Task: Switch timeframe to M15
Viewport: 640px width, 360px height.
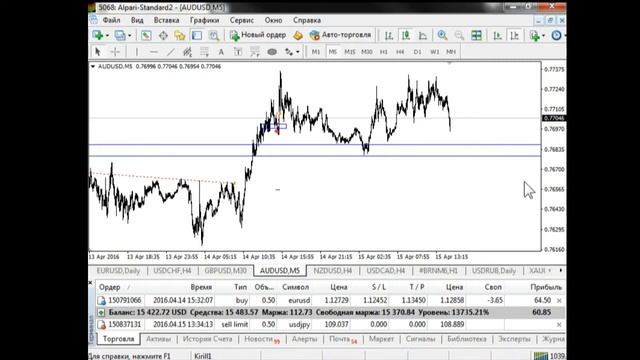Action: click(x=350, y=52)
